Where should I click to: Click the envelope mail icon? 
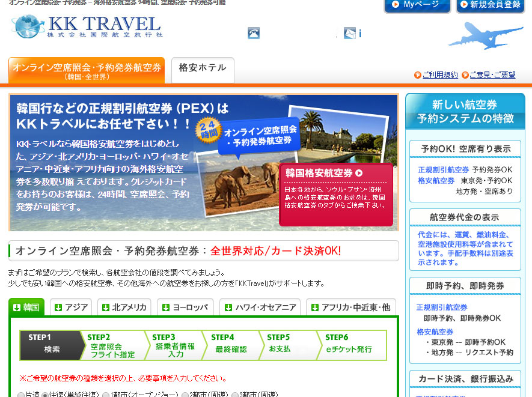349,33
